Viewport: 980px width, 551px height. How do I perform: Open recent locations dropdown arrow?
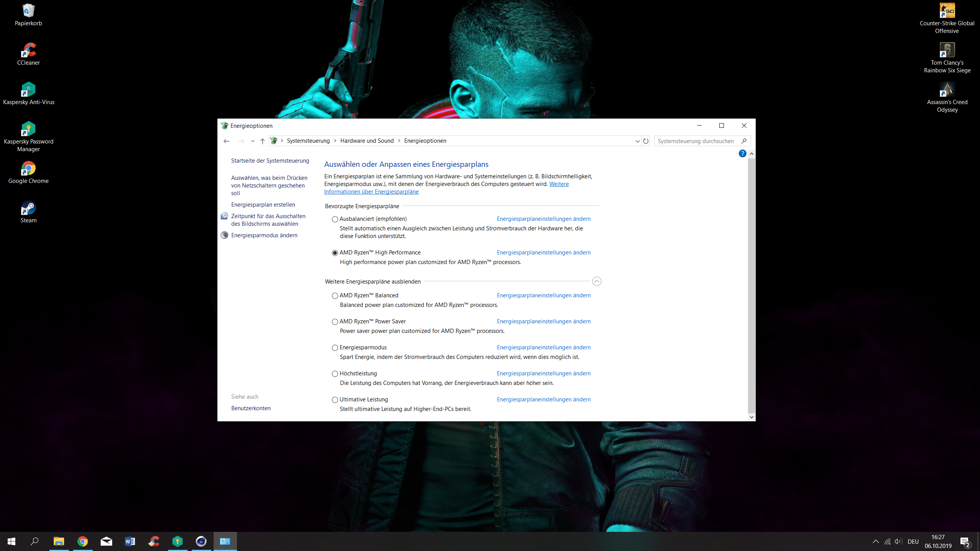[x=253, y=141]
